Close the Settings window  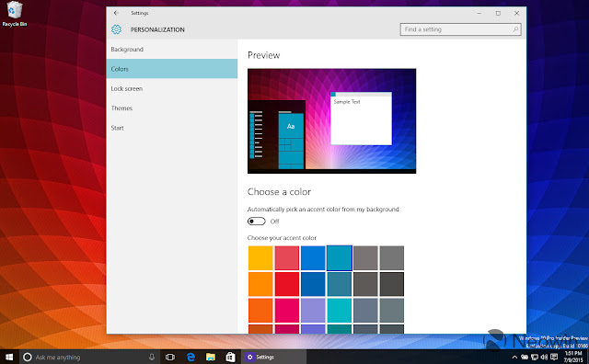[x=517, y=13]
